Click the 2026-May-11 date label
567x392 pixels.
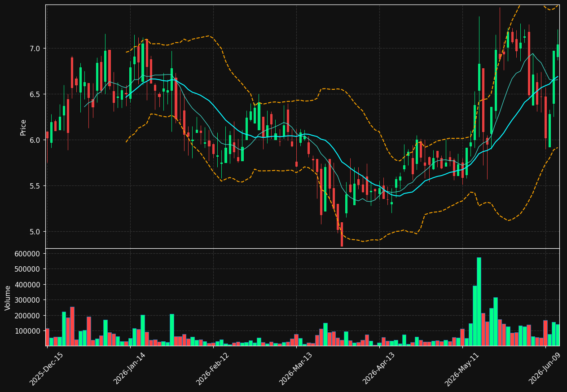click(x=462, y=369)
